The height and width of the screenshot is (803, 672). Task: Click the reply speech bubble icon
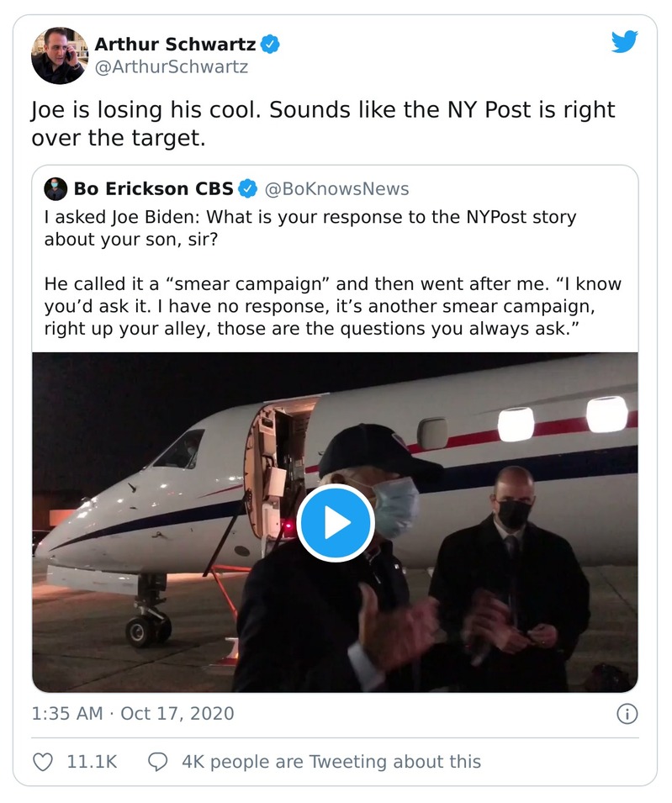click(158, 762)
